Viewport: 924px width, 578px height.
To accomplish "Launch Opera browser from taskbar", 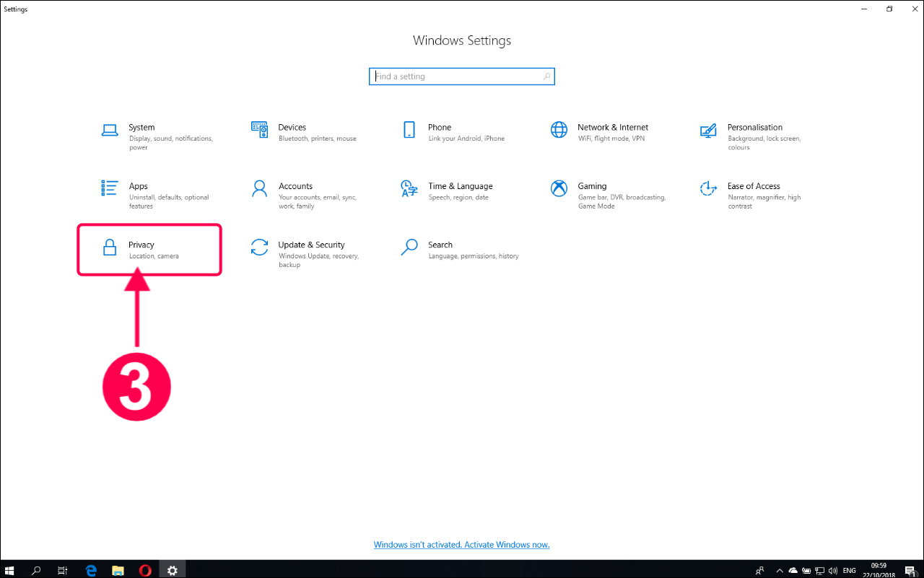I will click(x=145, y=570).
